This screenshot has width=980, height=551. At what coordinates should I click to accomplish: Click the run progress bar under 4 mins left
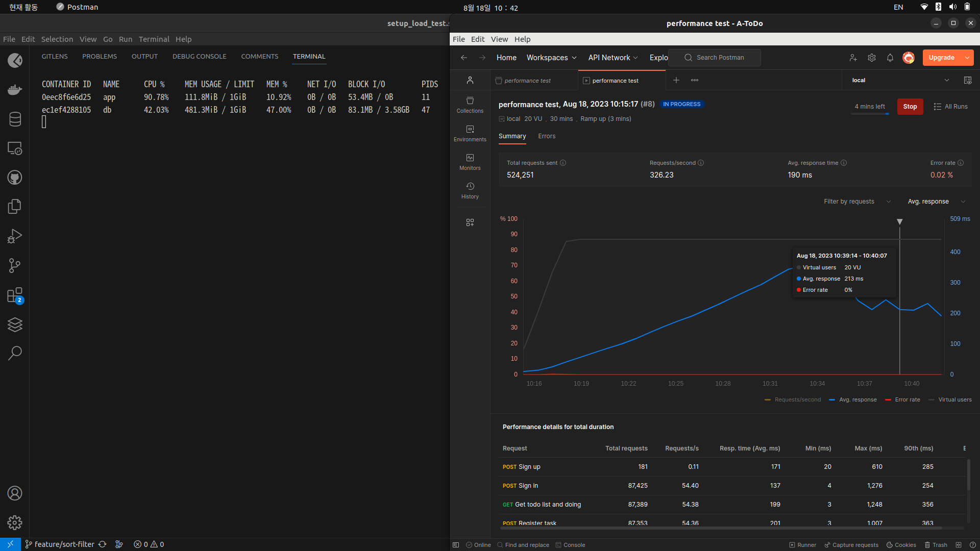(x=870, y=114)
